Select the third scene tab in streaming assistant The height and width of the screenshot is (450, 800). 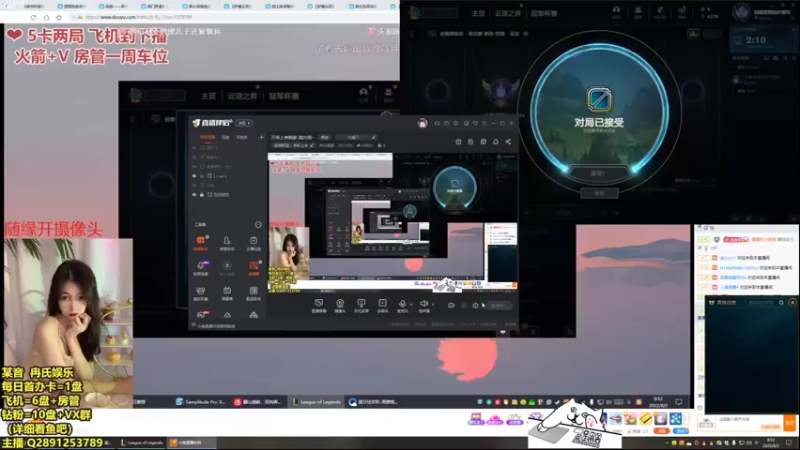coord(242,137)
